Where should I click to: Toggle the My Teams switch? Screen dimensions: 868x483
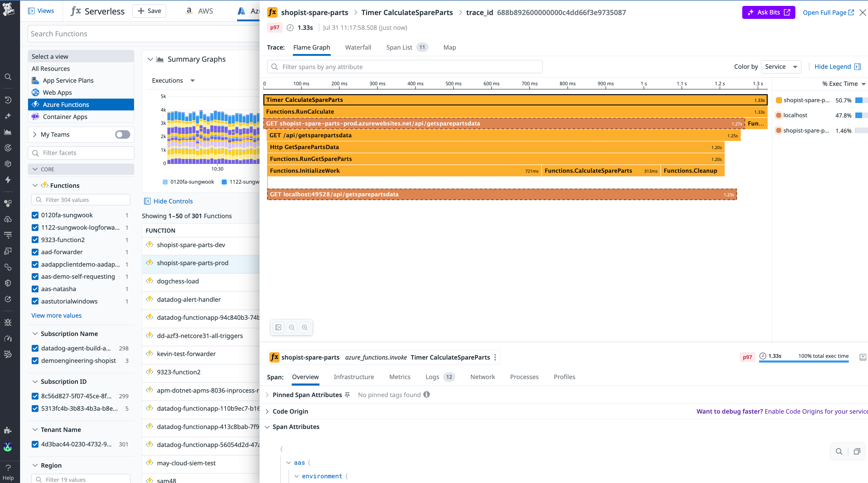coord(122,135)
